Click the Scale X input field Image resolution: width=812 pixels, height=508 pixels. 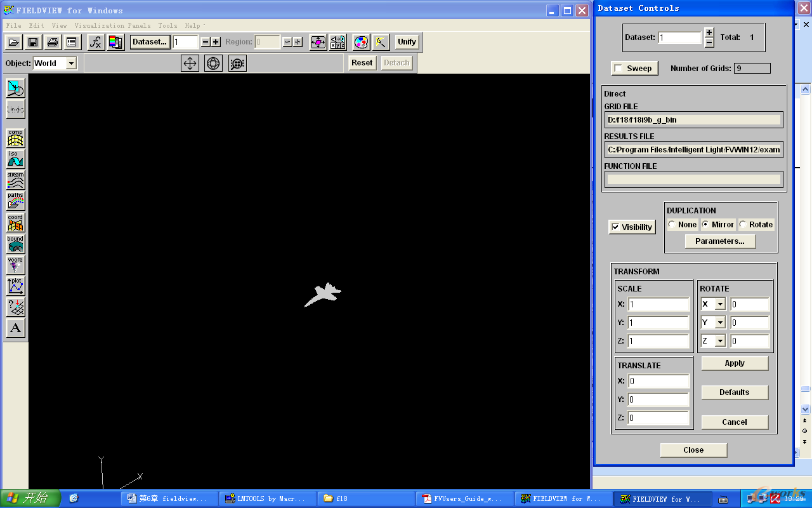(658, 304)
